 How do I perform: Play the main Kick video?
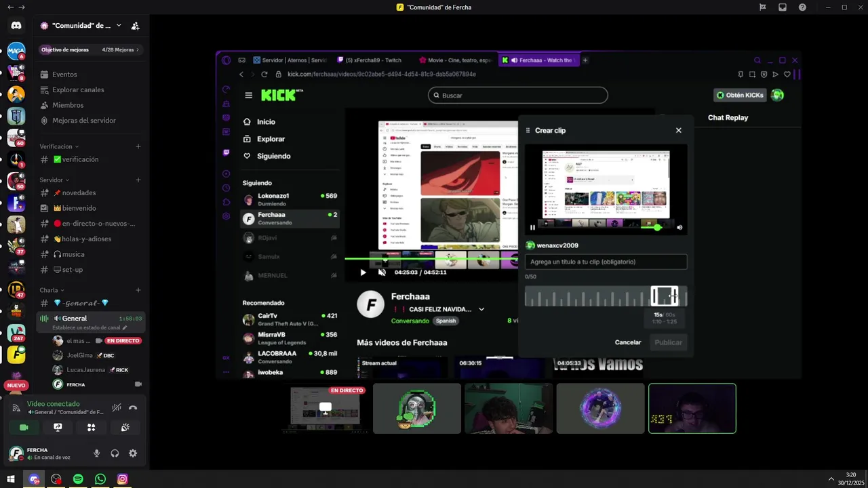[363, 272]
